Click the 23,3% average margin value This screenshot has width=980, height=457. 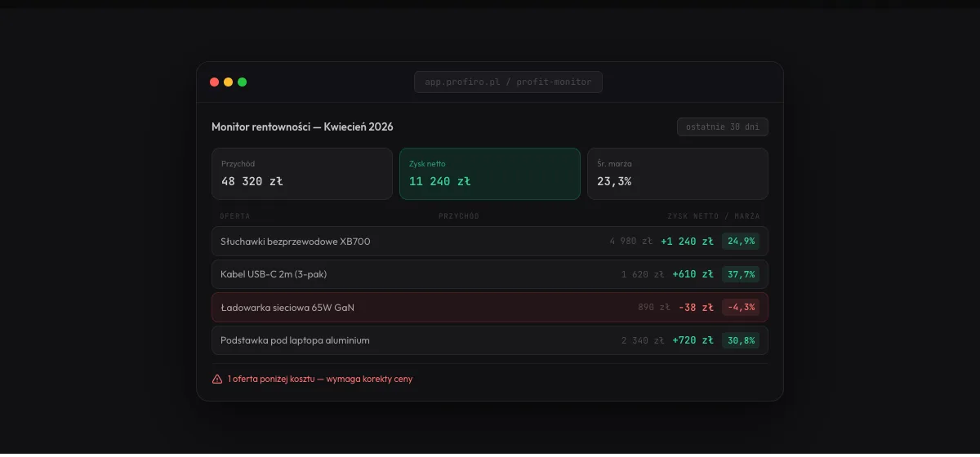pyautogui.click(x=614, y=181)
